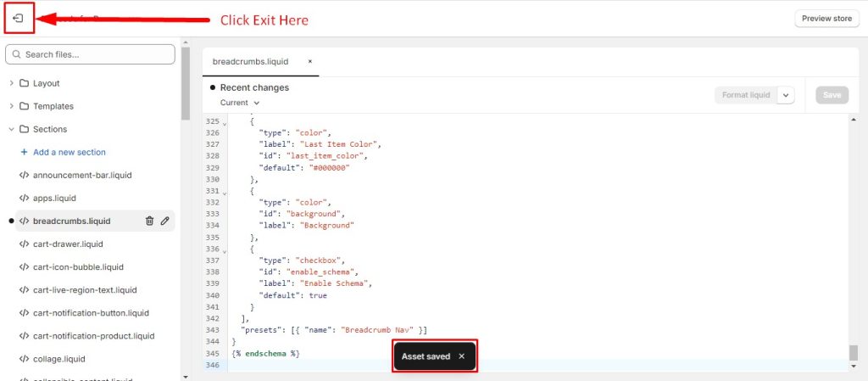Screen dimensions: 868x381
Task: Open Format liquid dropdown arrow
Action: [x=786, y=95]
